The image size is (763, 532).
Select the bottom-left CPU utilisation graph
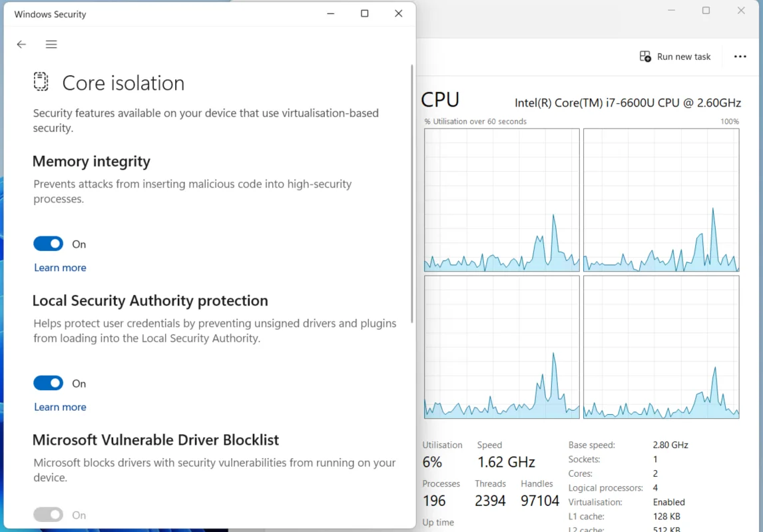point(502,347)
